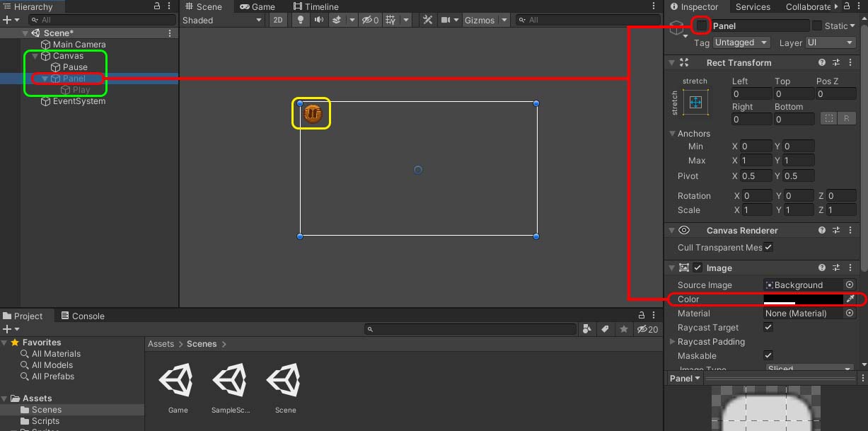Viewport: 868px width, 431px height.
Task: Open the anchor presets stretch box
Action: tap(695, 103)
